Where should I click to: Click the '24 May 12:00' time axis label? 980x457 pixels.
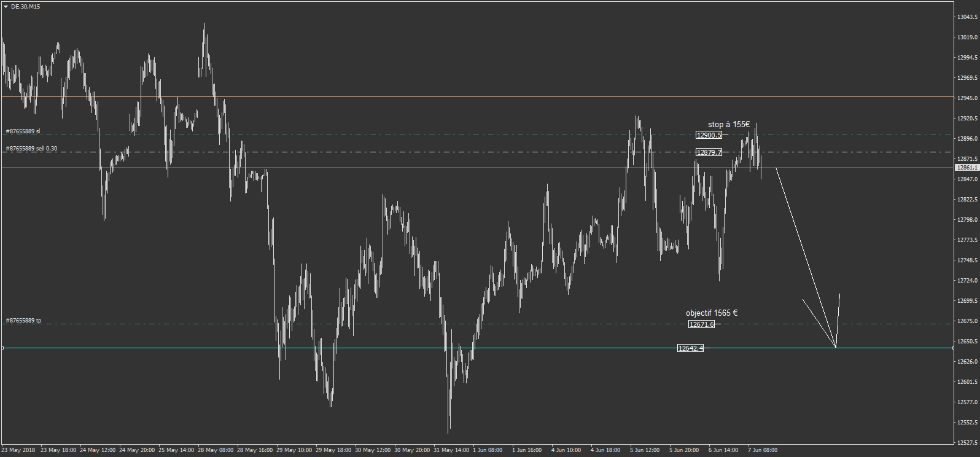(98, 450)
